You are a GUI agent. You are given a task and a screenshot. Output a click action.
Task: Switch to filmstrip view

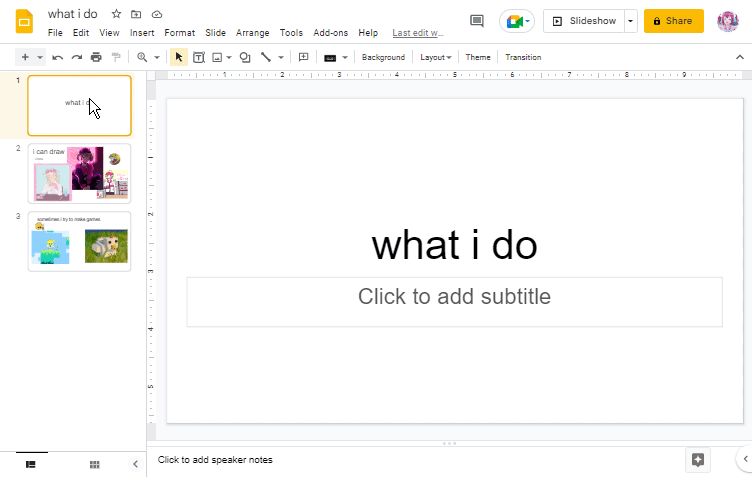coord(31,464)
